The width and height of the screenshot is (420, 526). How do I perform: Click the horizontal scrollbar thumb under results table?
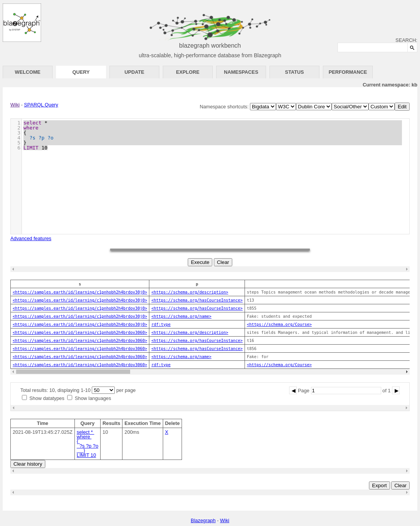pos(73,372)
